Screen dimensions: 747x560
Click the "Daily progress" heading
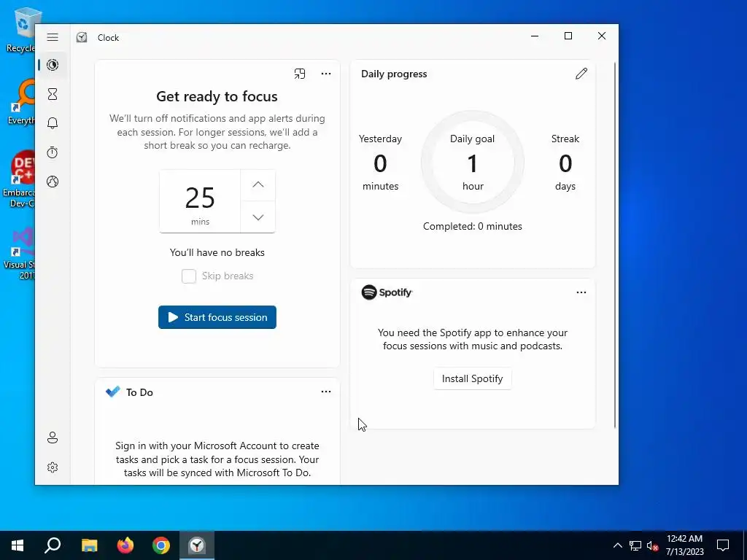click(x=394, y=74)
